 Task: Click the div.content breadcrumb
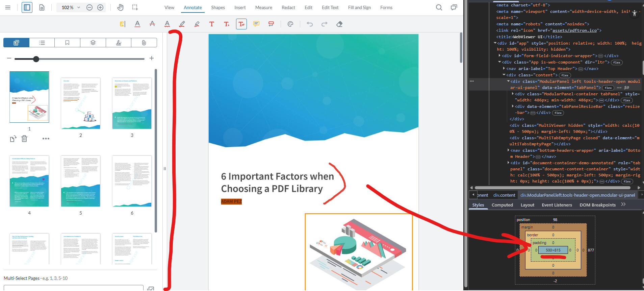point(504,195)
